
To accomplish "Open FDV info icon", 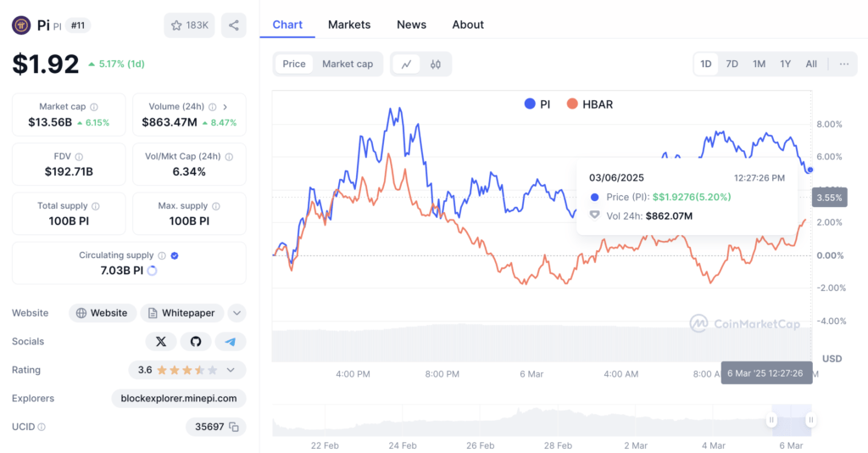I will click(x=79, y=157).
